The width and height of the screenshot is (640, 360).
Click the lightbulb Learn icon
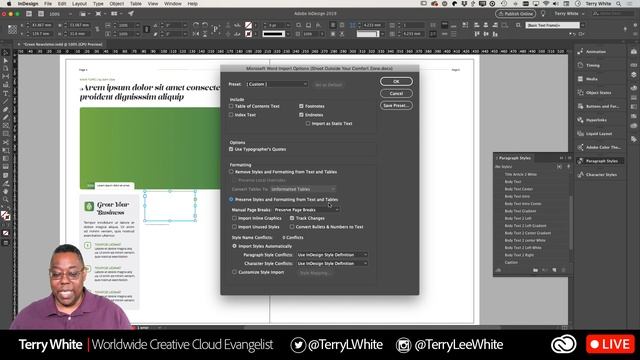point(543,13)
